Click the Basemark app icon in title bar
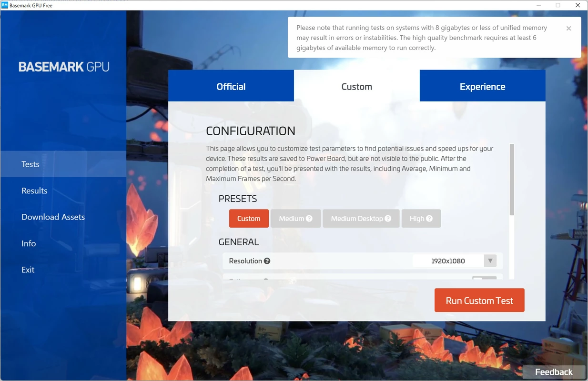The height and width of the screenshot is (381, 588). 5,5
